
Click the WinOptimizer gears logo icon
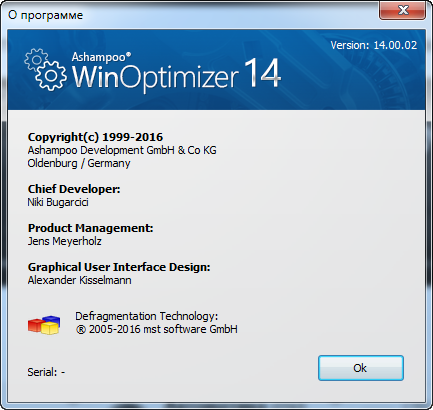[45, 69]
